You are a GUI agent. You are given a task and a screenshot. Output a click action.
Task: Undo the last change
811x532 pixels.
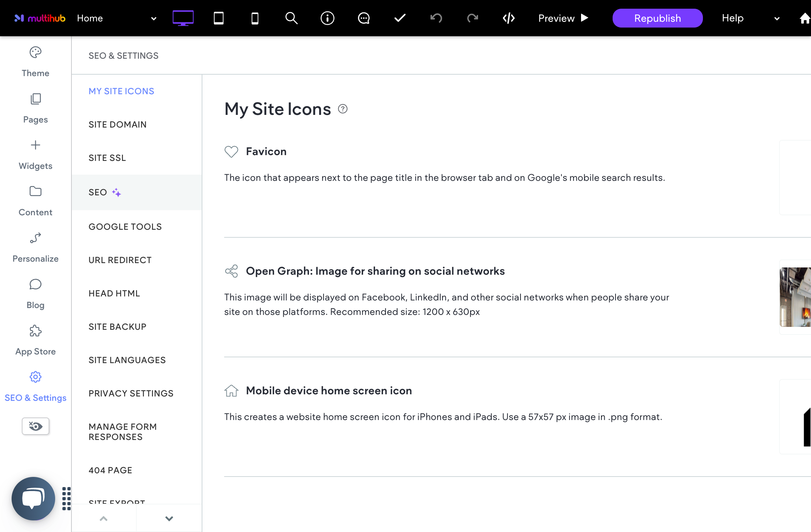click(436, 18)
